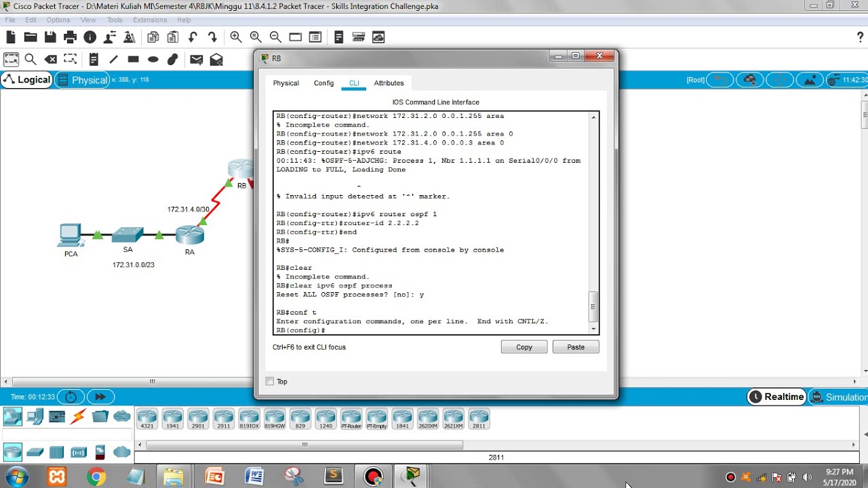Select the Switches subcategory icon
Screen dimensions: 868x488
[x=35, y=452]
